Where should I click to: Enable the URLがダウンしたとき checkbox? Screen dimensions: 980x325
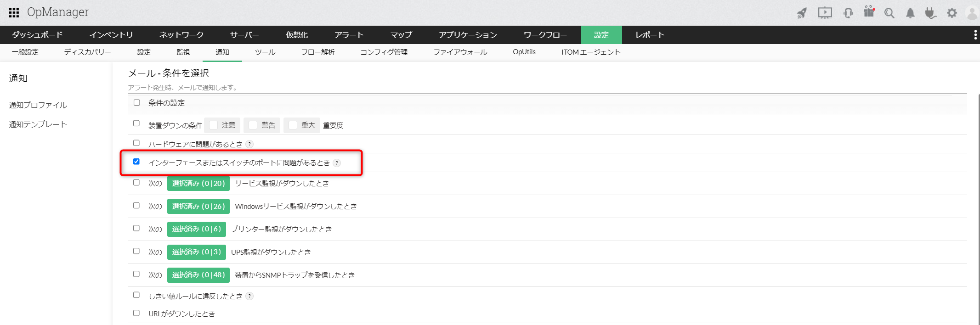[136, 313]
